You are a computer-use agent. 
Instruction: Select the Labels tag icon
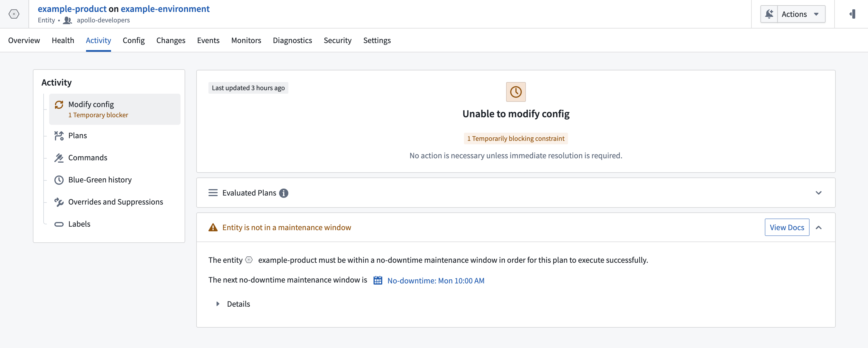59,223
